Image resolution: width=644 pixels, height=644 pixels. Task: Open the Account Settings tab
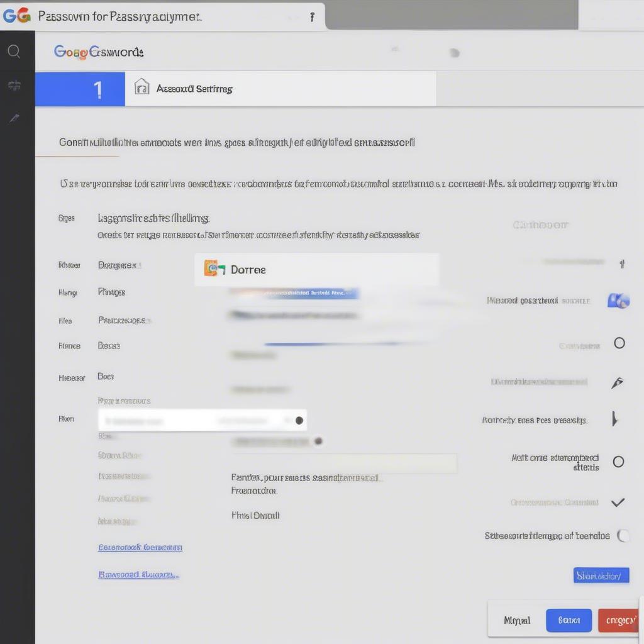point(280,89)
